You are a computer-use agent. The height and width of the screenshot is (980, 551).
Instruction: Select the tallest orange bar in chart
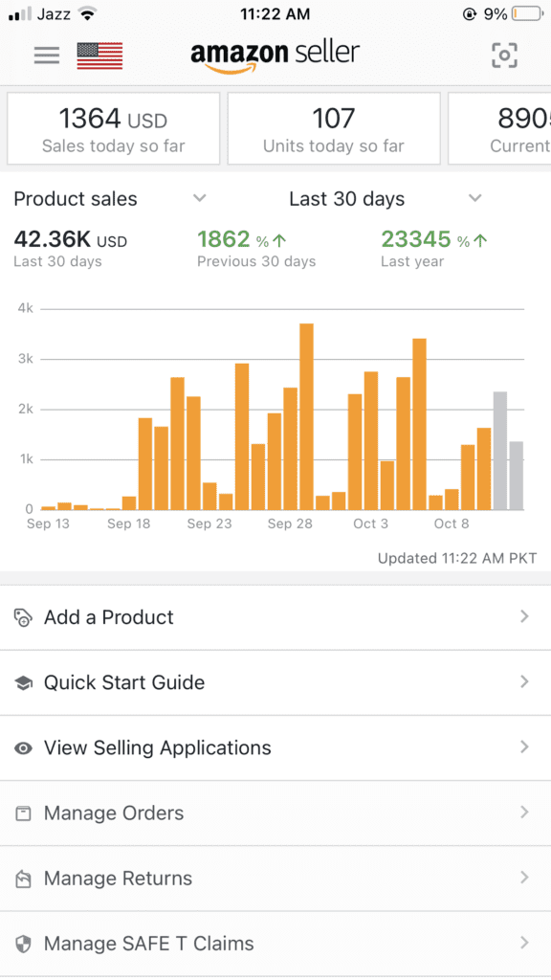coord(306,416)
